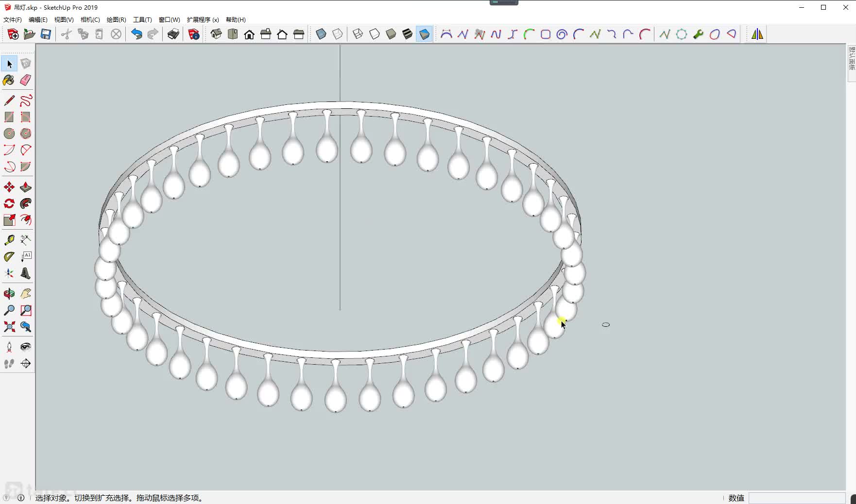Open the 窗口(W) menu
Image resolution: width=856 pixels, height=504 pixels.
coord(169,20)
